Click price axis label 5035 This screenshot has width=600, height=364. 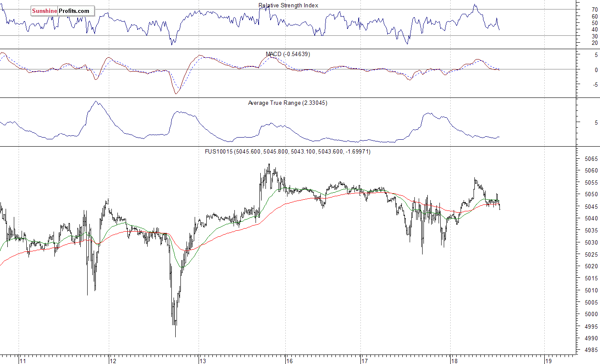click(x=591, y=231)
